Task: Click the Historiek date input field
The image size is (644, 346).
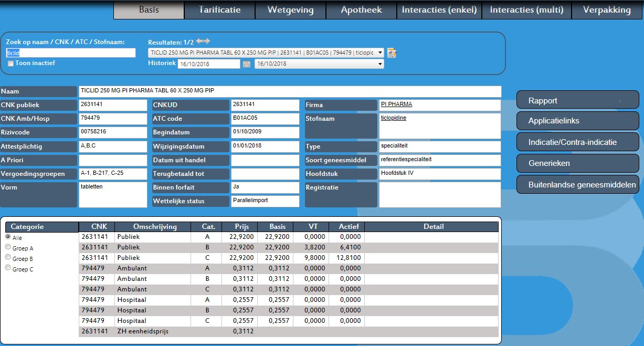Action: pos(209,64)
